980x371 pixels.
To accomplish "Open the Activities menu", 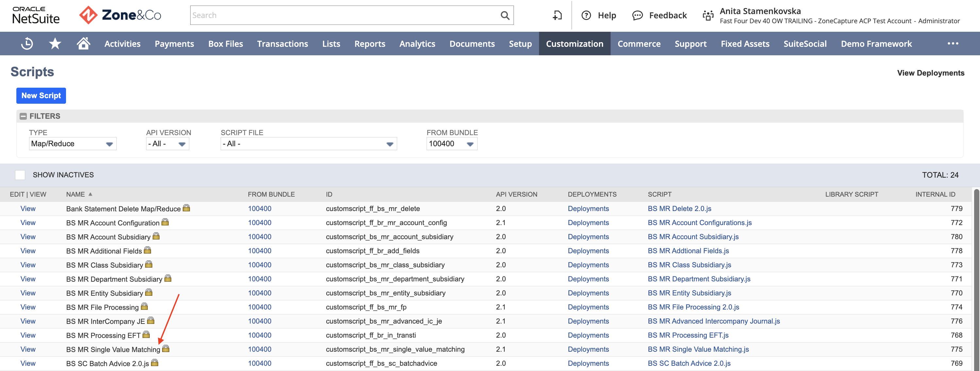I will [123, 44].
